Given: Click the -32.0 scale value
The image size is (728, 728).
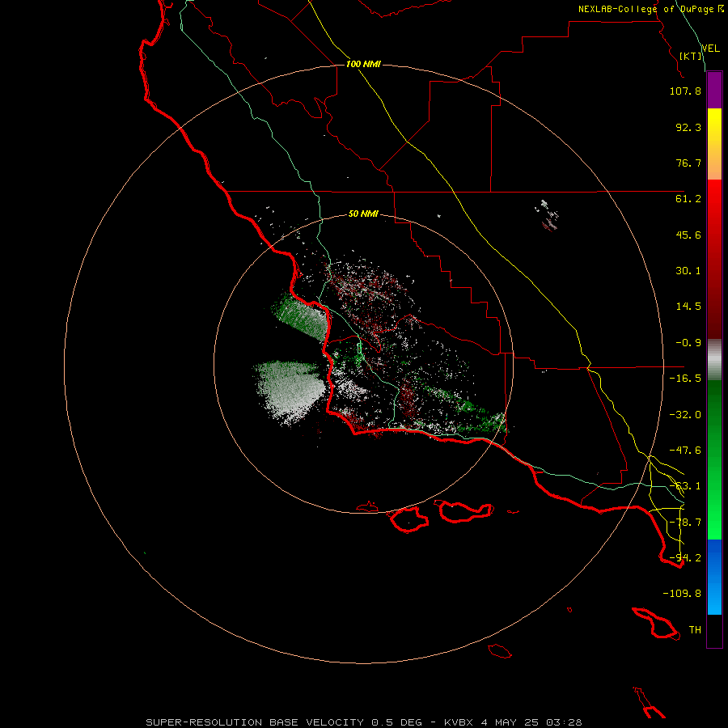Looking at the screenshot, I should [685, 415].
